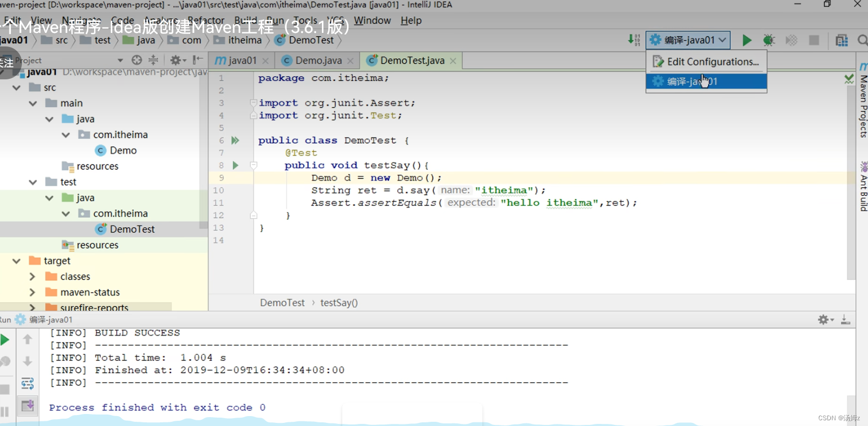Choose Edit Configurations... from dropdown
This screenshot has height=426, width=868.
tap(707, 62)
